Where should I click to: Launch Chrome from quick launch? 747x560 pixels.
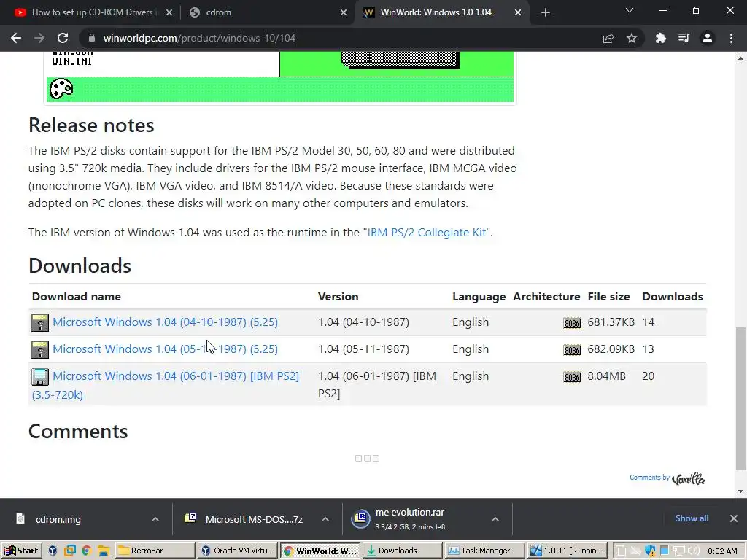(x=86, y=551)
